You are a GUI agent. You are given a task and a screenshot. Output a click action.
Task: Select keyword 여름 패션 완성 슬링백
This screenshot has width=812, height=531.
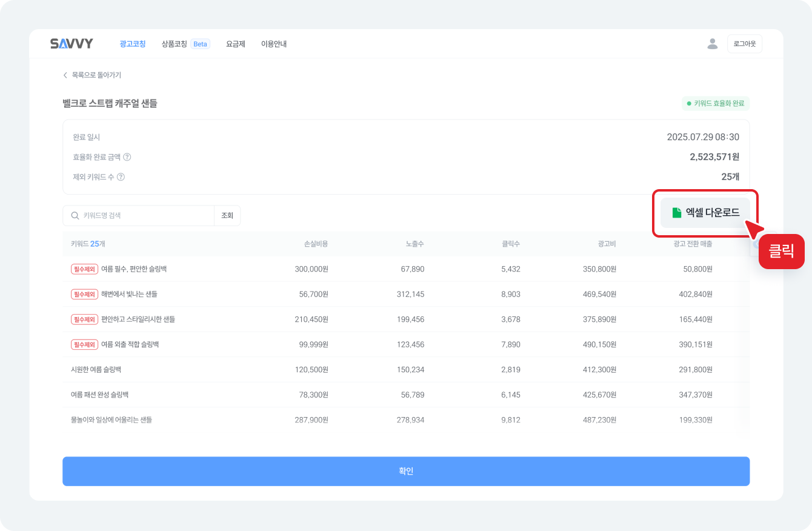coord(99,395)
